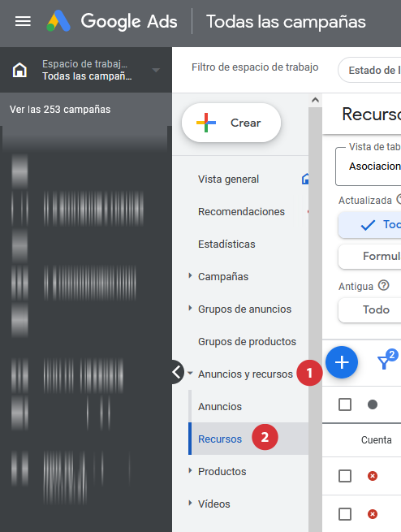The image size is (401, 532).
Task: Click the blue plus add button
Action: point(342,362)
